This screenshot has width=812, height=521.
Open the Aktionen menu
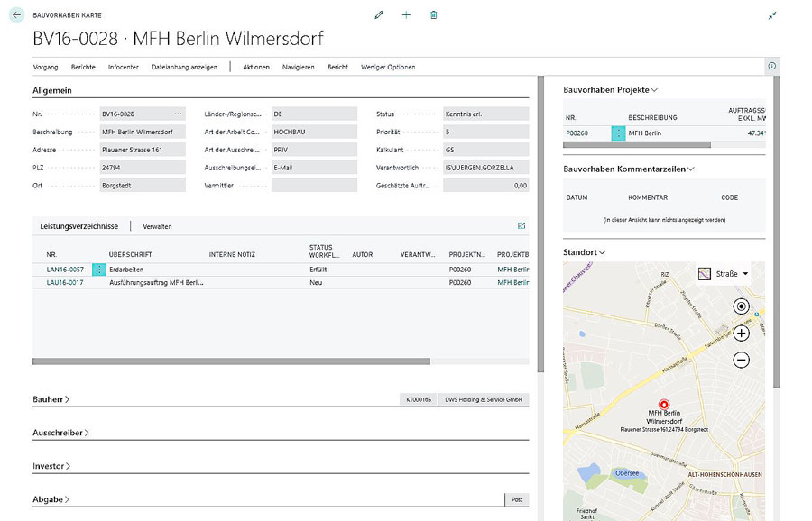coord(256,67)
